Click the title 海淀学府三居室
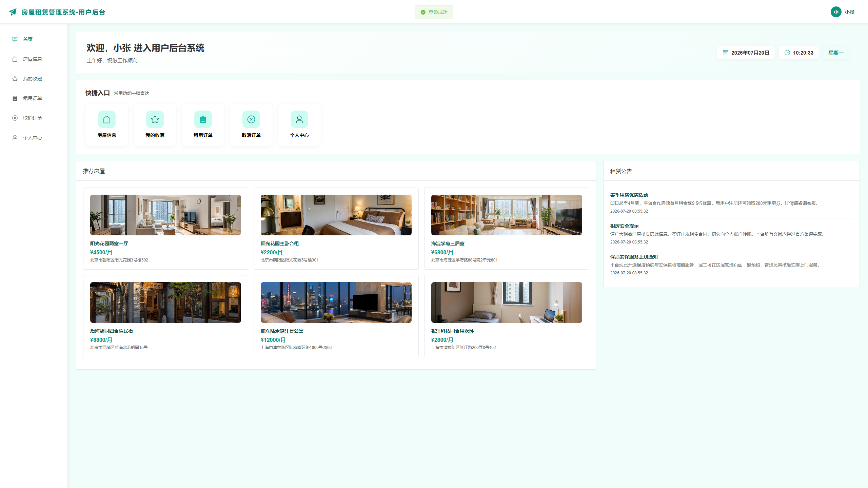The image size is (868, 488). [448, 243]
